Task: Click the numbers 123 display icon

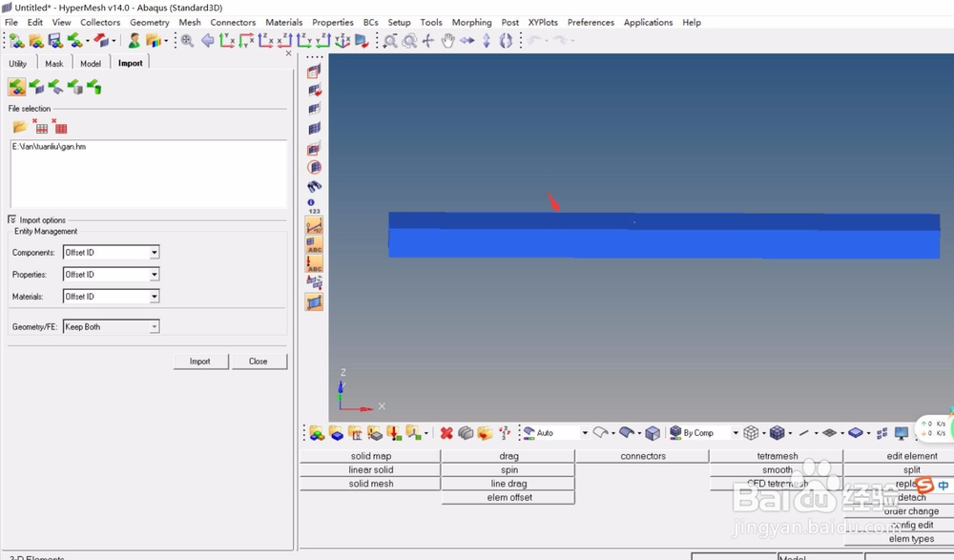Action: point(314,206)
